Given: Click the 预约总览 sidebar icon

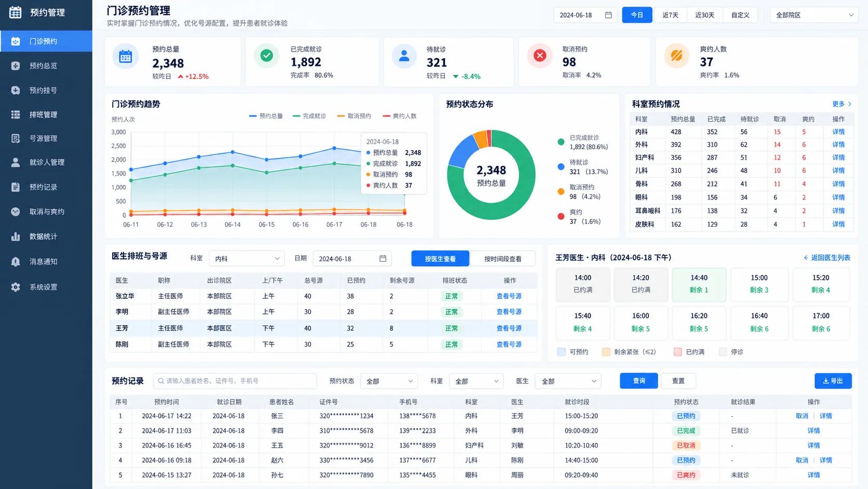Looking at the screenshot, I should (x=16, y=65).
